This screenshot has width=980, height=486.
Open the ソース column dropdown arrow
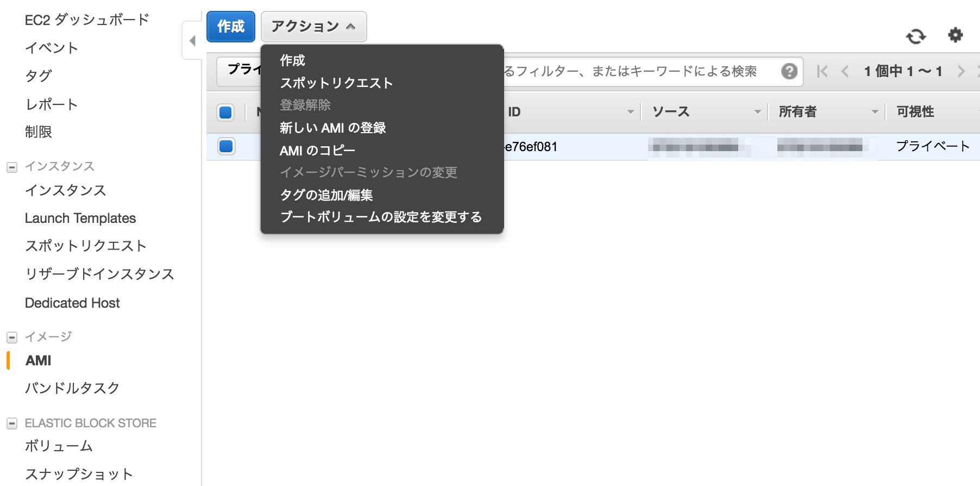click(758, 112)
